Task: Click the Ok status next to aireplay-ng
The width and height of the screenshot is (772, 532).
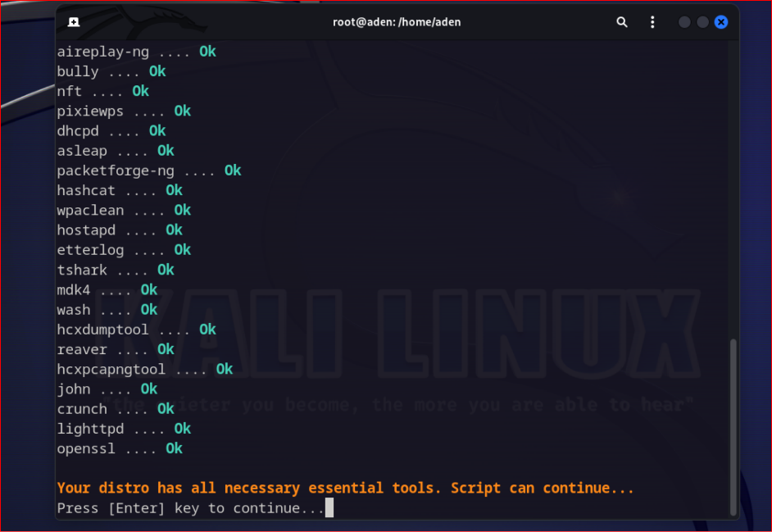Action: coord(208,51)
